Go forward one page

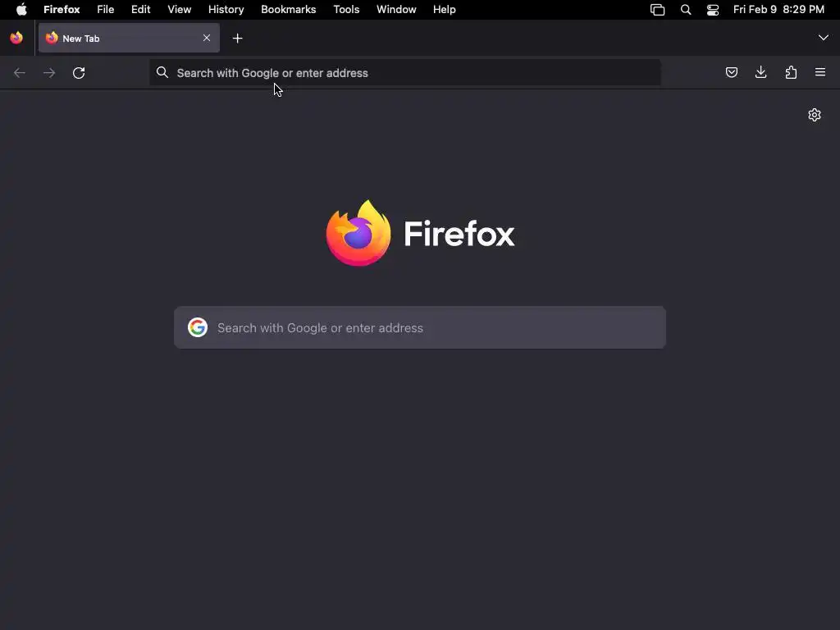49,72
